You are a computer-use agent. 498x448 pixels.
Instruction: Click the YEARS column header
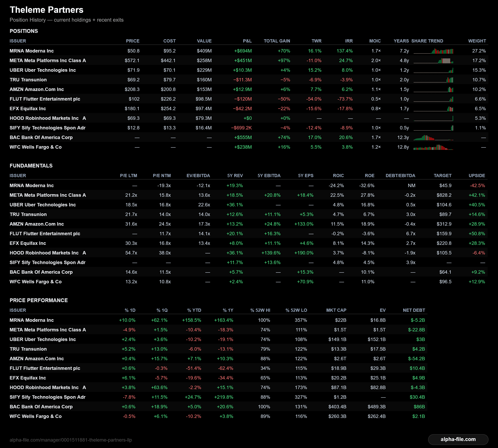(x=401, y=41)
